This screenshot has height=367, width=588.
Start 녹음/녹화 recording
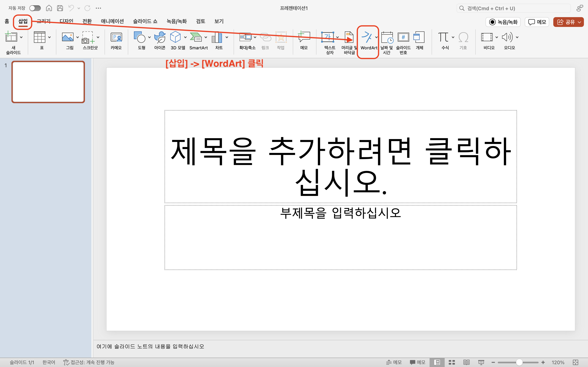(x=503, y=22)
